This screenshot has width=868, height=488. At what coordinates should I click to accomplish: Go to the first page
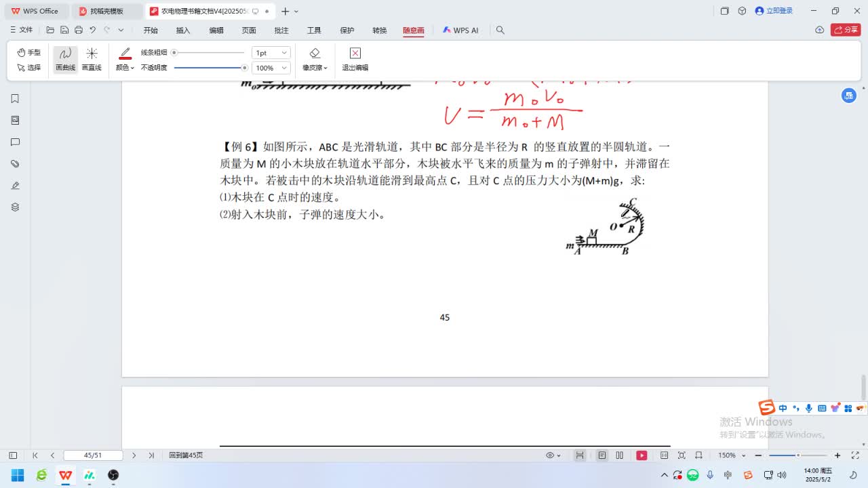point(35,455)
